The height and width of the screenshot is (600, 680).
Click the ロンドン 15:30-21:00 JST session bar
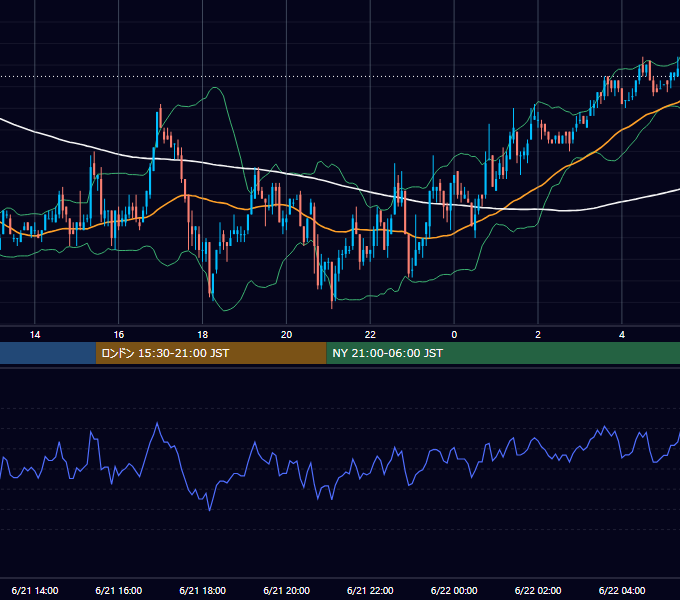pos(211,353)
